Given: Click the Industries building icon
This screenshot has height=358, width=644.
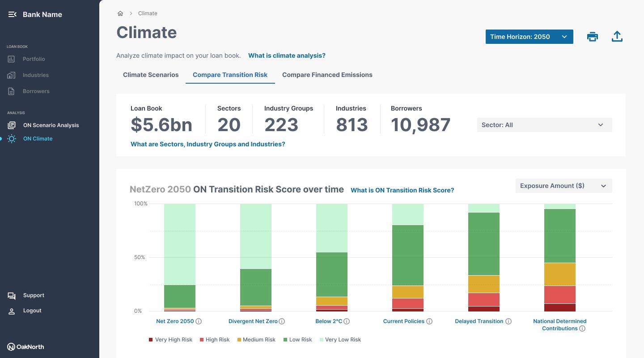Looking at the screenshot, I should tap(12, 75).
